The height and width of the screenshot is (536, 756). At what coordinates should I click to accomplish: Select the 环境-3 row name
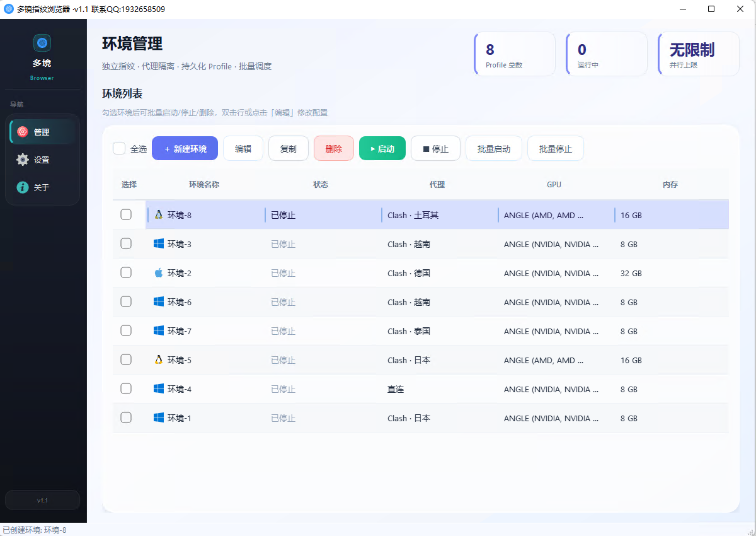pos(180,244)
